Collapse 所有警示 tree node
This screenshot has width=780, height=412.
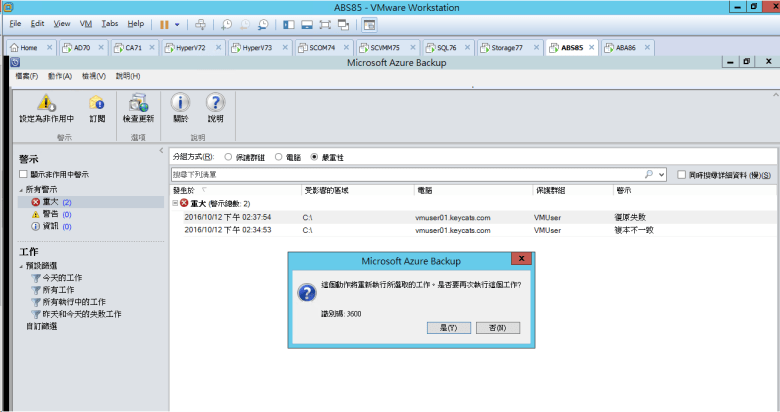click(21, 189)
